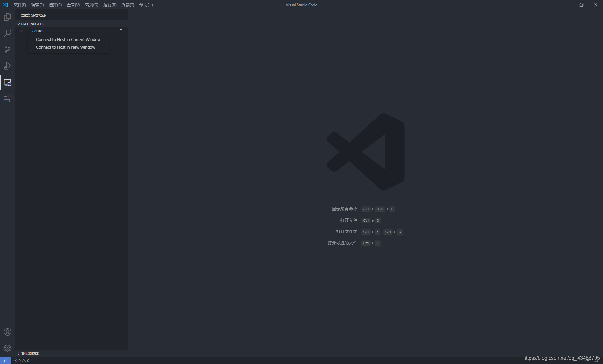Click the VS Code logo in title bar

coord(6,5)
